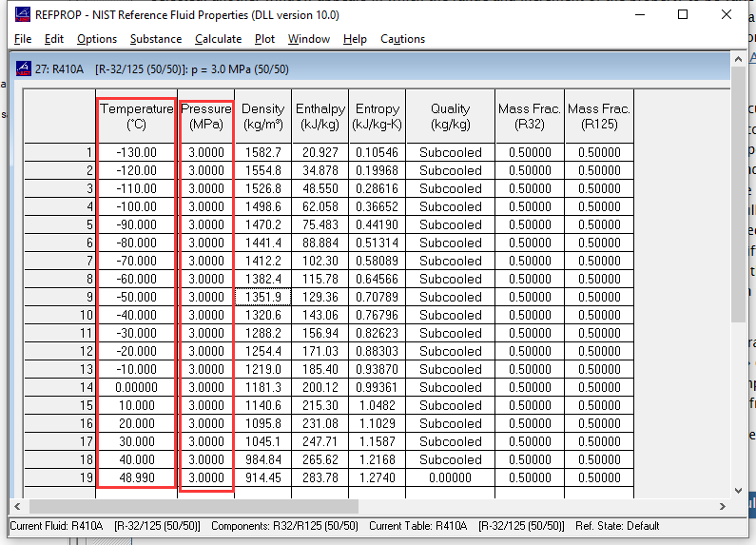
Task: Expand the Plot menu
Action: click(x=264, y=39)
